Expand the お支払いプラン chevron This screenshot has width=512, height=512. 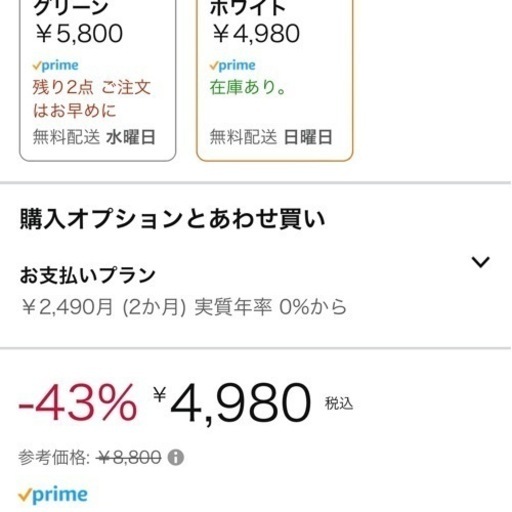(x=480, y=262)
